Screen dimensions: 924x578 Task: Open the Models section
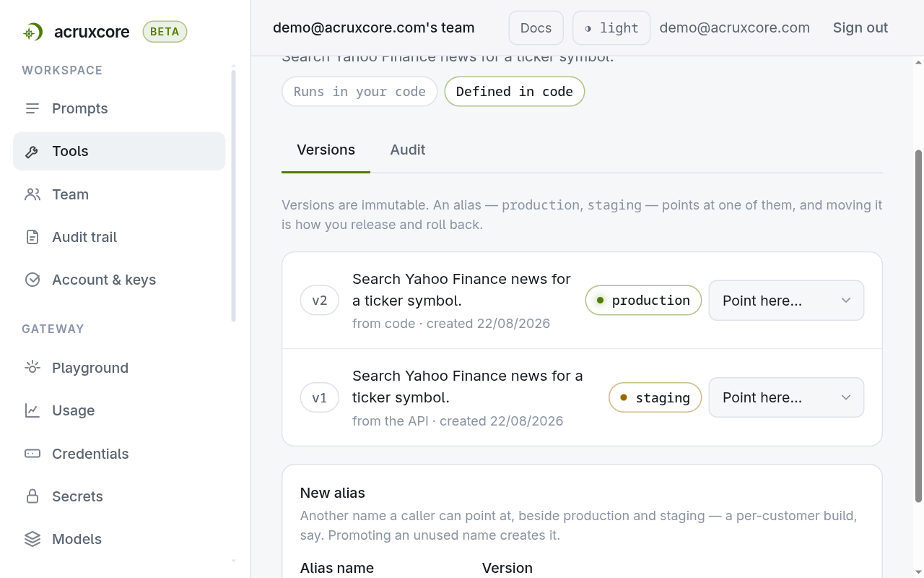click(119, 539)
